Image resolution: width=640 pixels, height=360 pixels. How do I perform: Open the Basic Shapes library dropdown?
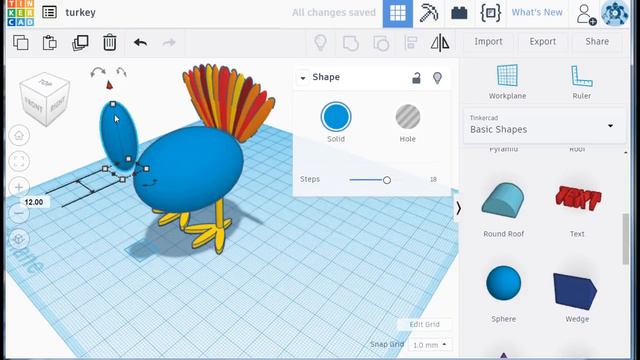coord(544,125)
